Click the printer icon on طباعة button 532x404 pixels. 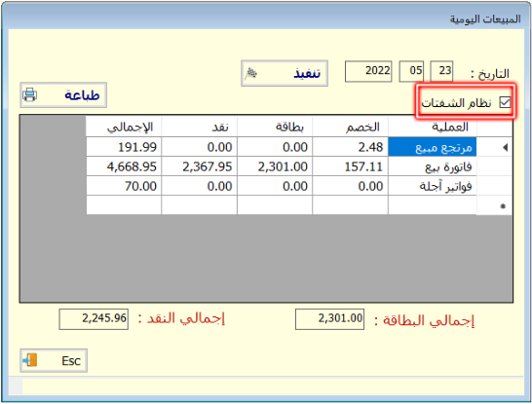coord(29,94)
